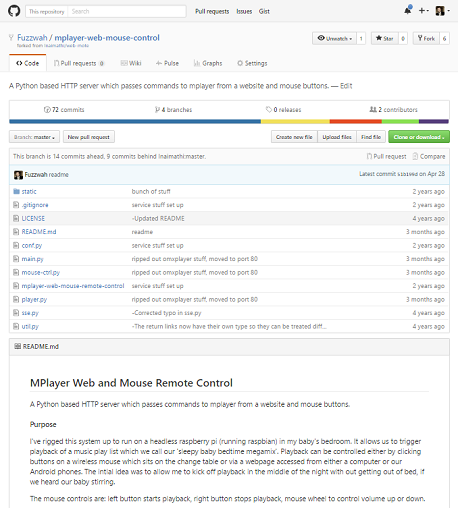458x508 pixels.
Task: Star this repository
Action: pyautogui.click(x=385, y=38)
